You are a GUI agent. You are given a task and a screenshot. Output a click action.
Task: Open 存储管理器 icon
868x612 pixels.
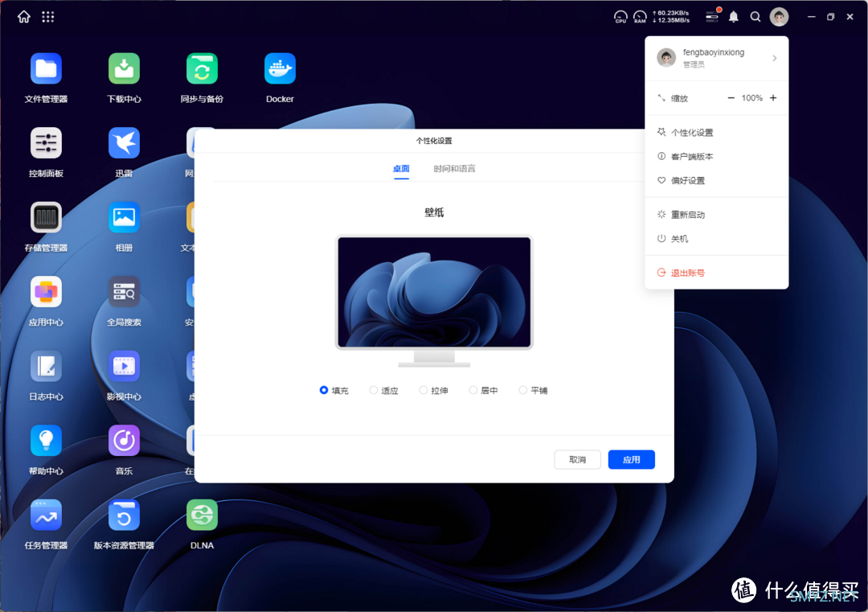pos(46,218)
